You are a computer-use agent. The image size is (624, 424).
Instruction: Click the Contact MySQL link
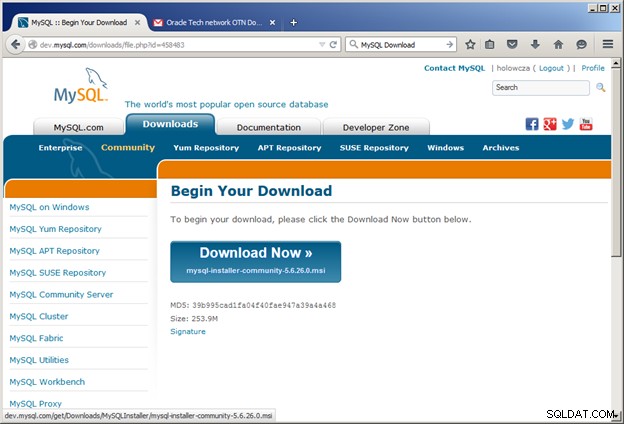pos(454,68)
